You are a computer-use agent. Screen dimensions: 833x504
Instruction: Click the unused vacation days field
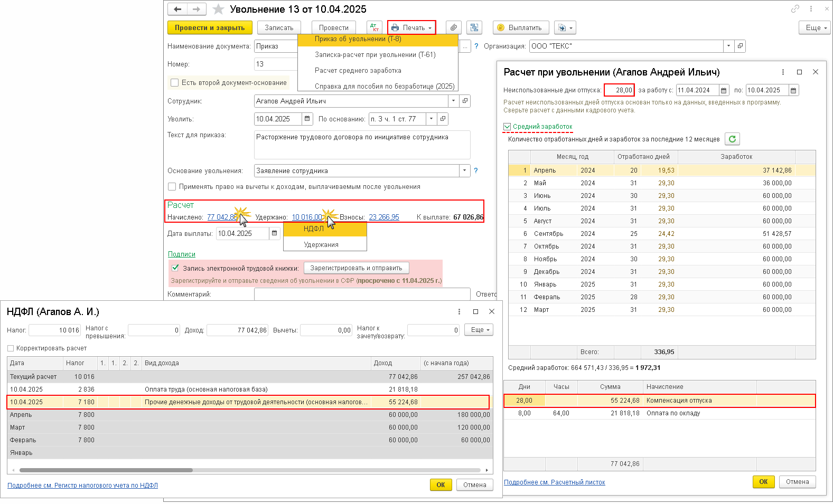click(x=619, y=90)
